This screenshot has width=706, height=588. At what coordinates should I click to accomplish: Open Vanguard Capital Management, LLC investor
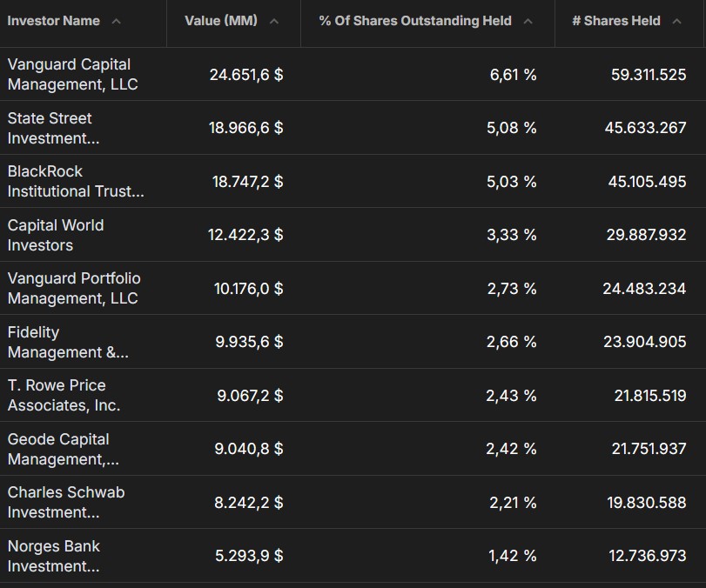tap(72, 74)
